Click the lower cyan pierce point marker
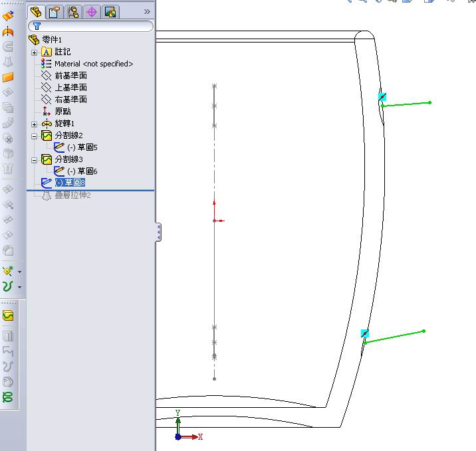This screenshot has height=451, width=476. tap(365, 333)
